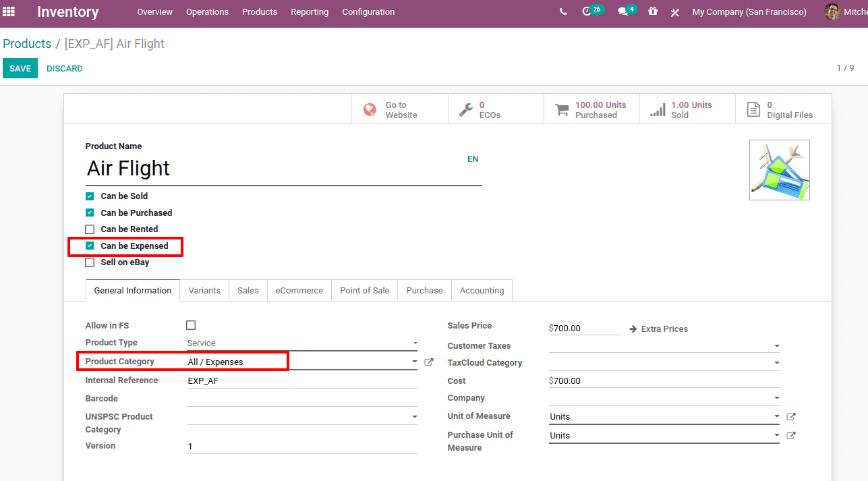868x481 pixels.
Task: Click the 1 / 9 pager text
Action: [845, 68]
